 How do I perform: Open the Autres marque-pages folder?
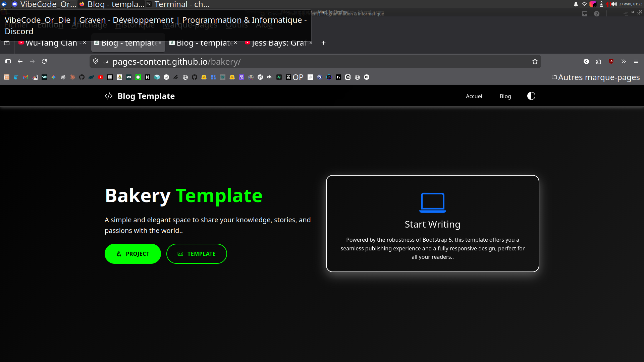pyautogui.click(x=595, y=77)
